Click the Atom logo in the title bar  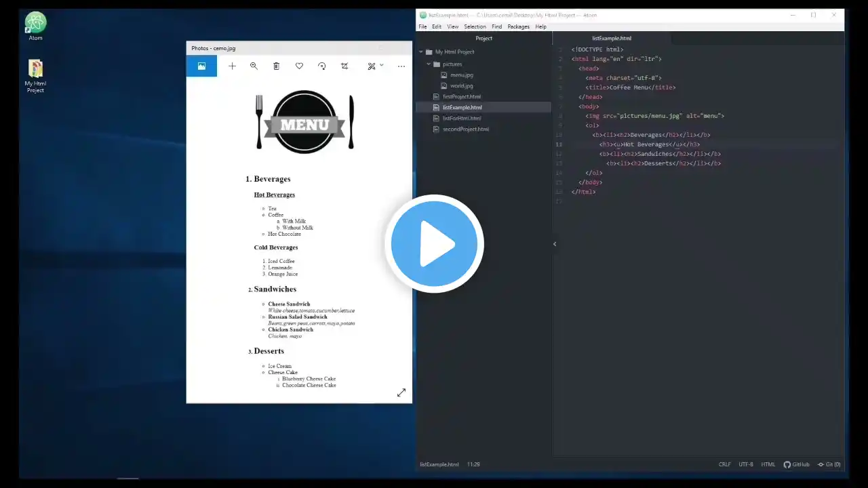(423, 15)
